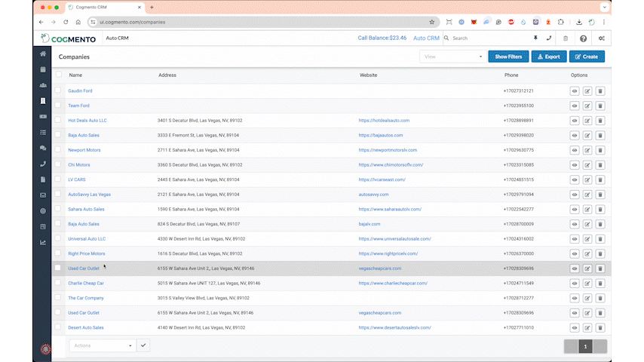Delete the Team Ford company
The height and width of the screenshot is (362, 644).
click(600, 106)
